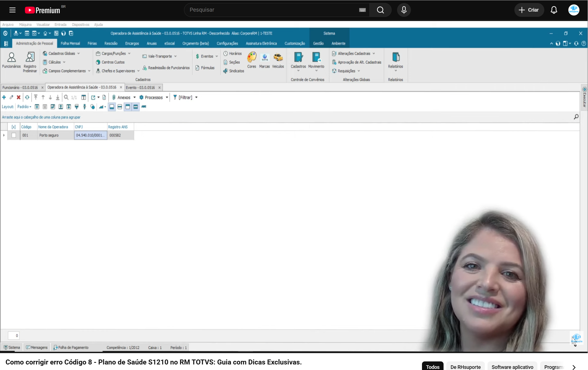Image resolution: width=588 pixels, height=370 pixels.
Task: Select the Software aplicativo chip
Action: tap(512, 366)
